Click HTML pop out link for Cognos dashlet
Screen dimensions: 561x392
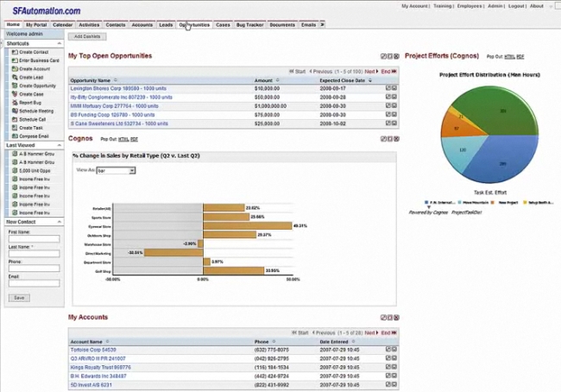click(123, 139)
